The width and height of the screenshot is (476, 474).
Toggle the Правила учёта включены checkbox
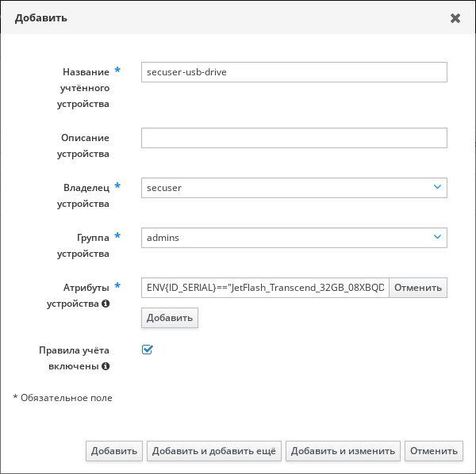(x=147, y=350)
